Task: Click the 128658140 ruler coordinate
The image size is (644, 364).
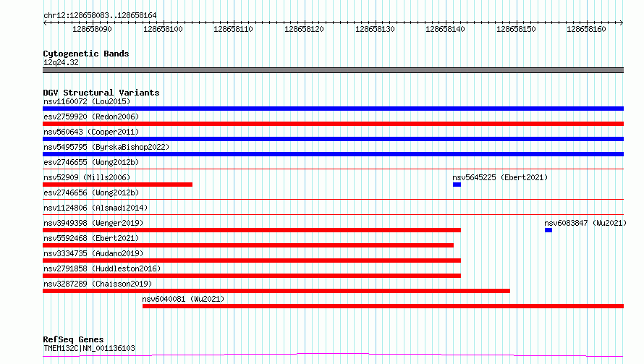Action: [445, 29]
